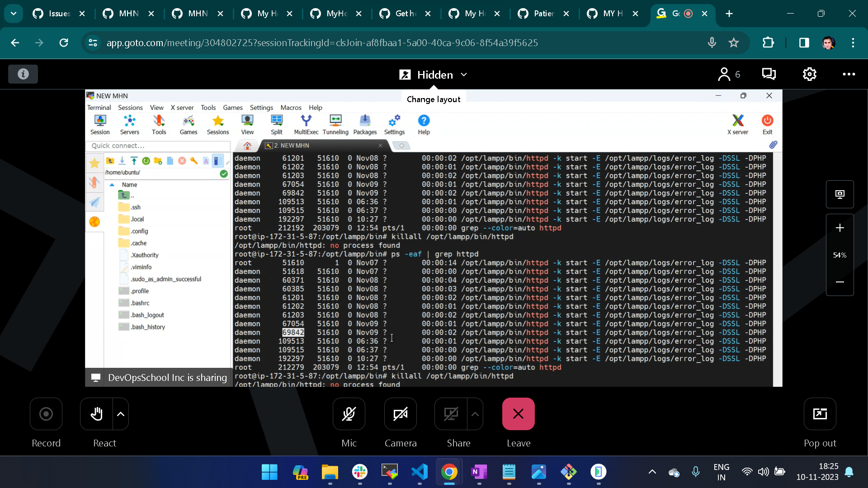Open the more options ellipsis menu
The width and height of the screenshot is (868, 488).
(849, 74)
